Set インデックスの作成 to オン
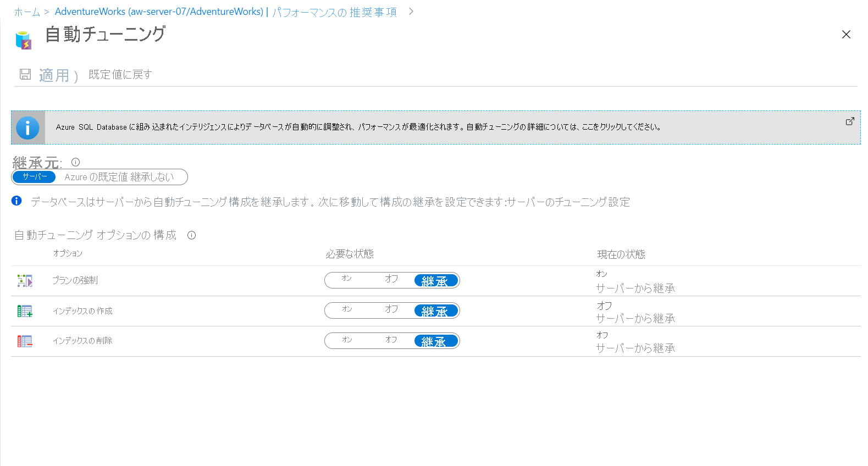 coord(347,309)
